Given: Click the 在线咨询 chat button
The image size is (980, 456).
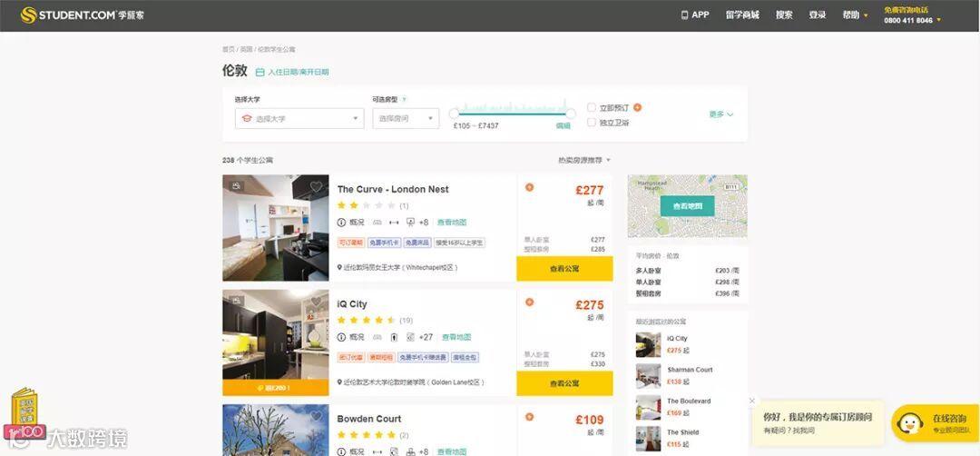Looking at the screenshot, I should point(935,423).
